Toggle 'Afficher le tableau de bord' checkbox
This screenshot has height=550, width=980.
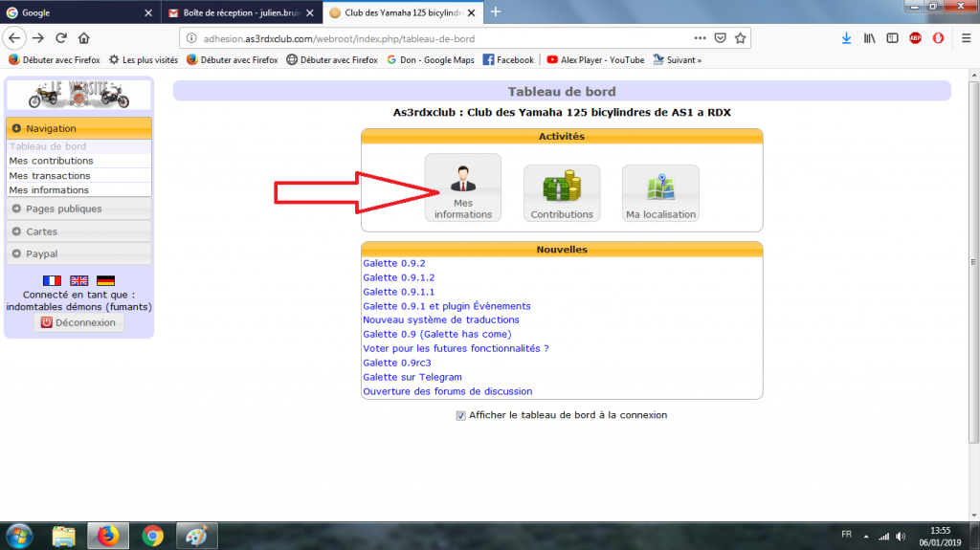pyautogui.click(x=461, y=416)
